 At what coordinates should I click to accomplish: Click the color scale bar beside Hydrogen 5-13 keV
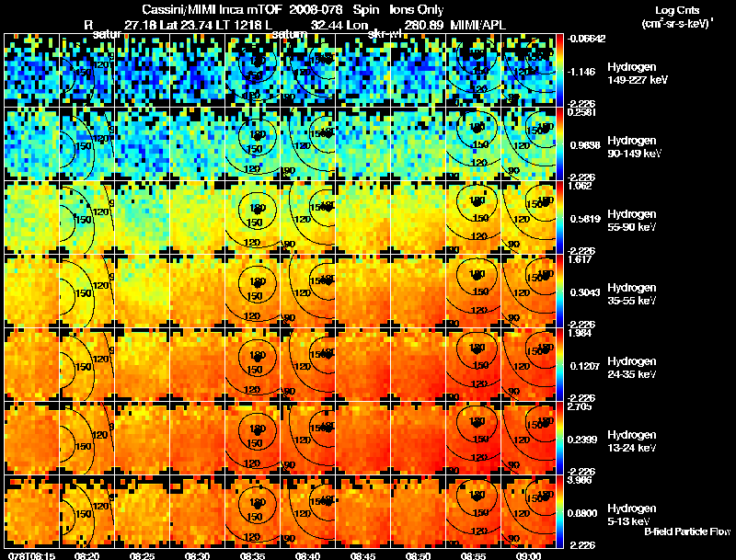coord(559,512)
